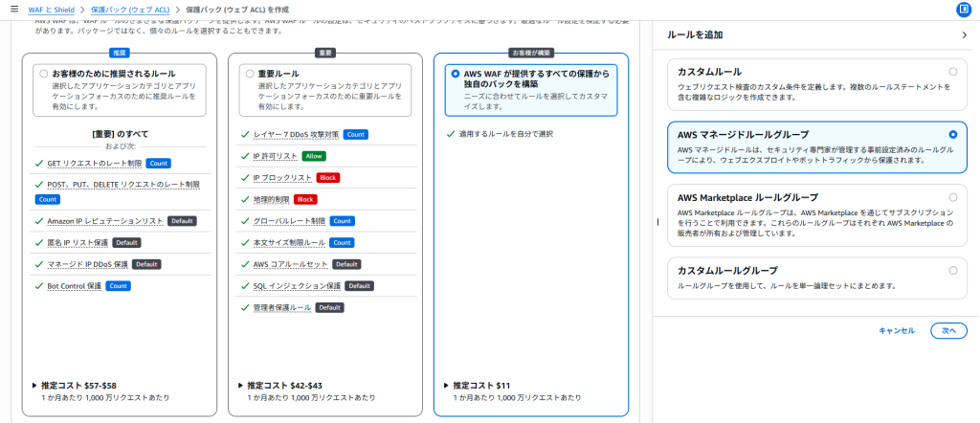
Task: Choose the カスタムルール radio button
Action: pos(952,72)
